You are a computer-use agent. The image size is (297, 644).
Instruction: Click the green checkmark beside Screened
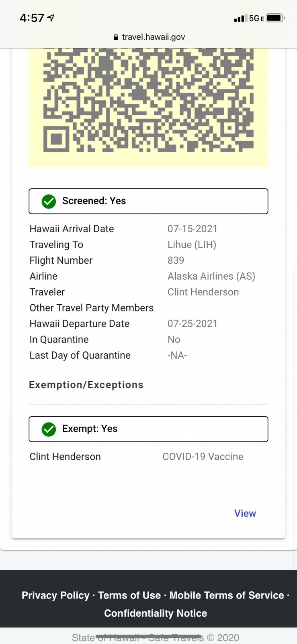pyautogui.click(x=49, y=201)
